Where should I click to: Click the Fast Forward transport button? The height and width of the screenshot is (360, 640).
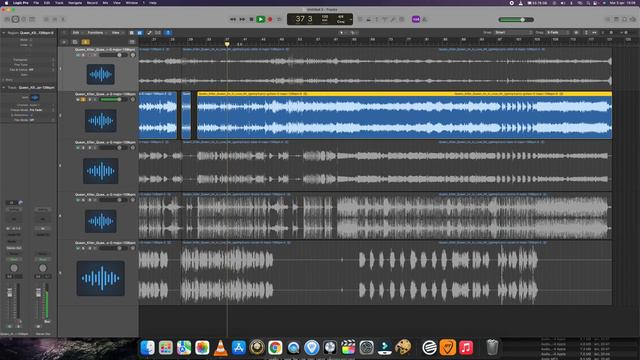tap(242, 19)
